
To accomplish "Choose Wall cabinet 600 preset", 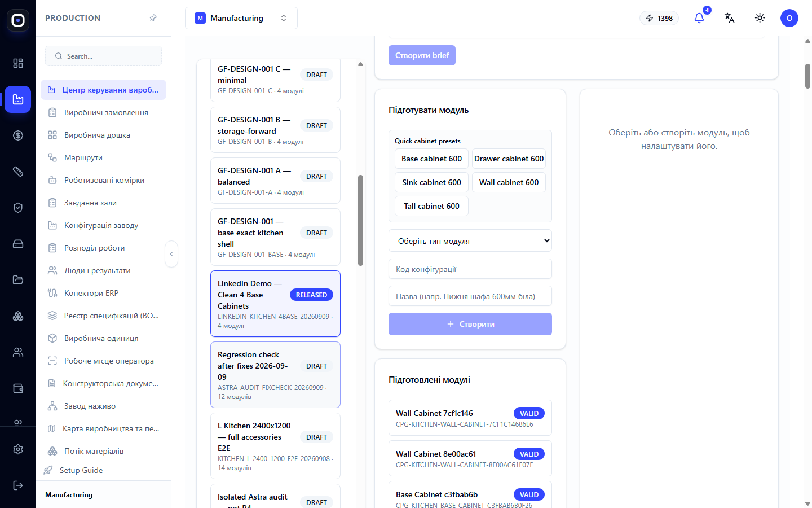I will pos(509,182).
